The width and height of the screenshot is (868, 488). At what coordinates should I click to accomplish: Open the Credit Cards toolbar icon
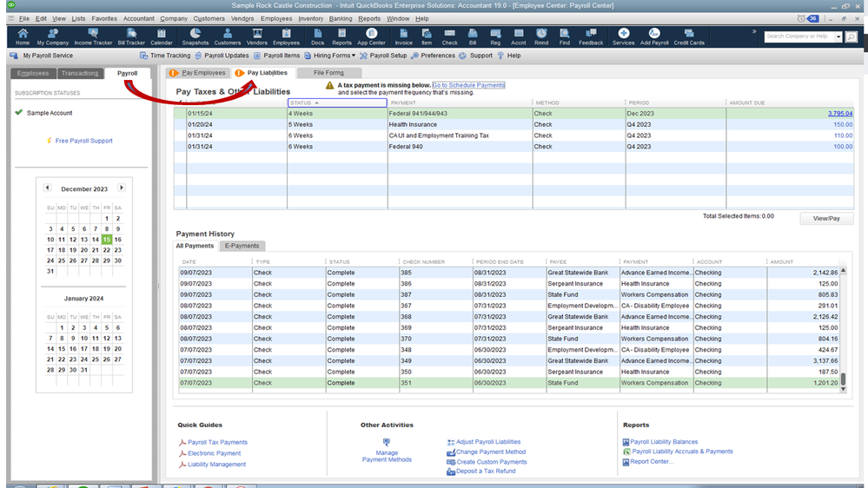coord(689,36)
